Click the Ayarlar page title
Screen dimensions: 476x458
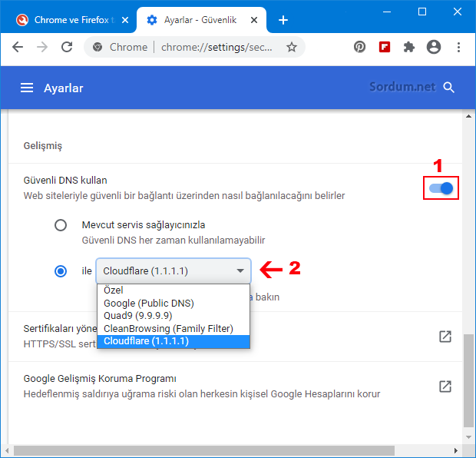click(63, 88)
